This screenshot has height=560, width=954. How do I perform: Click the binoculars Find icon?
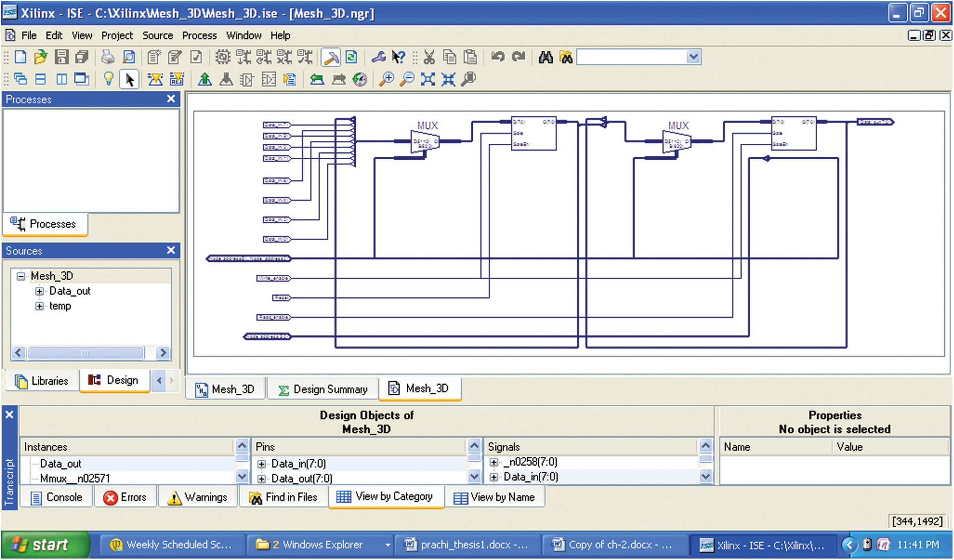pos(546,57)
